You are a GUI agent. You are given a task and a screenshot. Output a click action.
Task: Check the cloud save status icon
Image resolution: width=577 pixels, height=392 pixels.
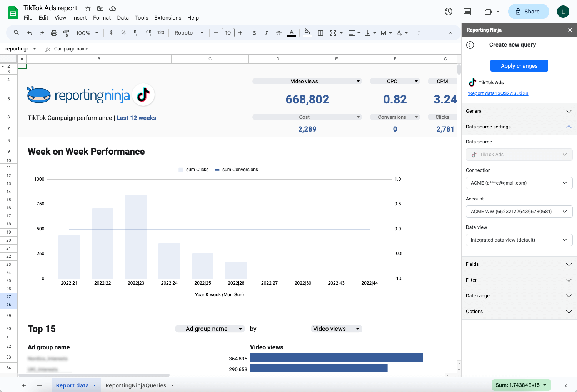point(113,8)
